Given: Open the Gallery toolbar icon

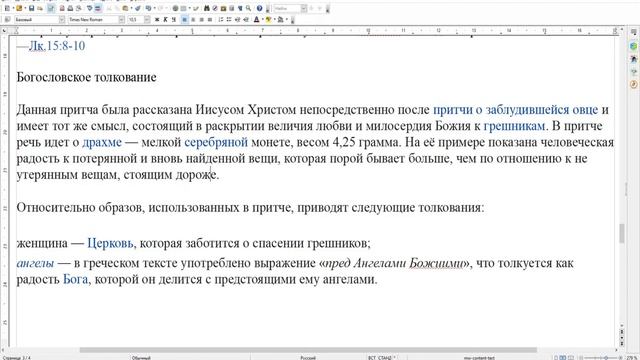Looking at the screenshot, I should [223, 8].
